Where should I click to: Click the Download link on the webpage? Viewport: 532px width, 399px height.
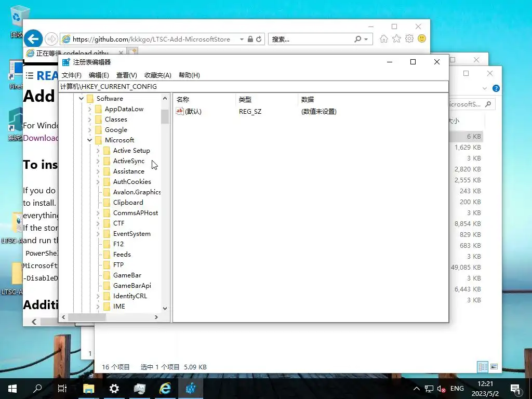[41, 138]
